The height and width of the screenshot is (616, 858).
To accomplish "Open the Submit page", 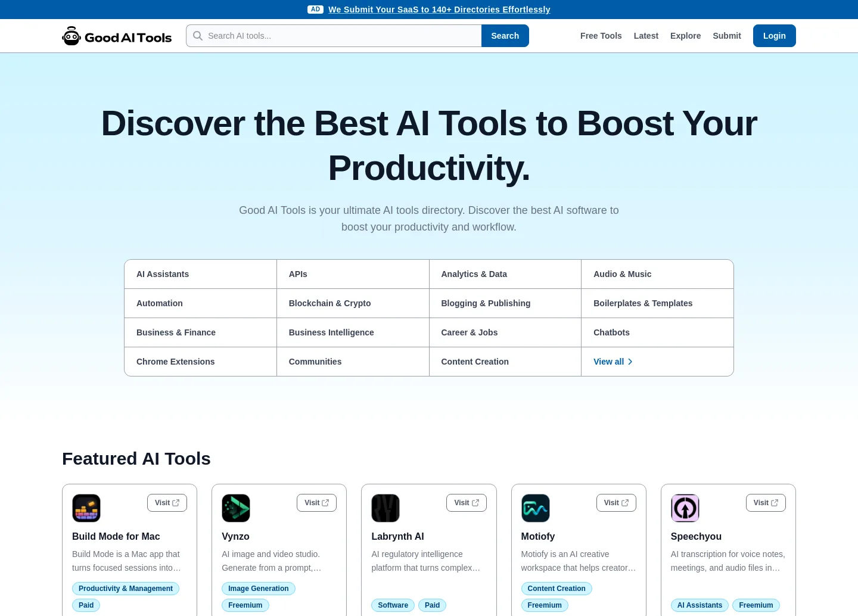I will click(727, 36).
